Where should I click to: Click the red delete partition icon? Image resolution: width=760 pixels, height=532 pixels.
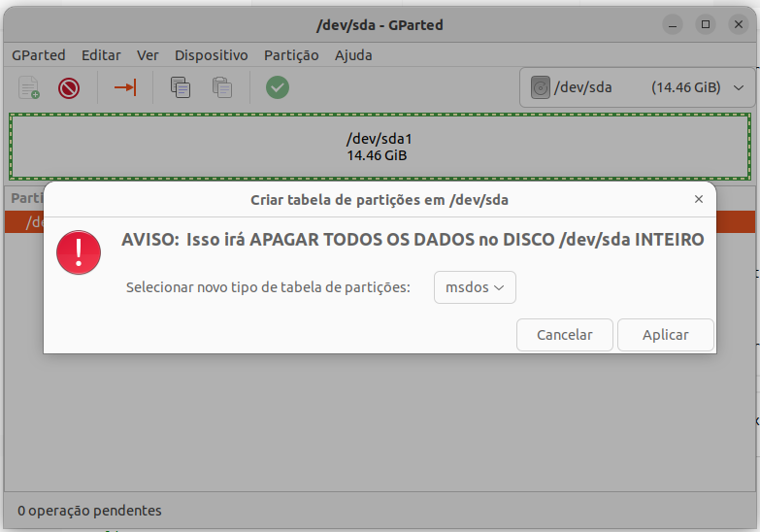69,88
